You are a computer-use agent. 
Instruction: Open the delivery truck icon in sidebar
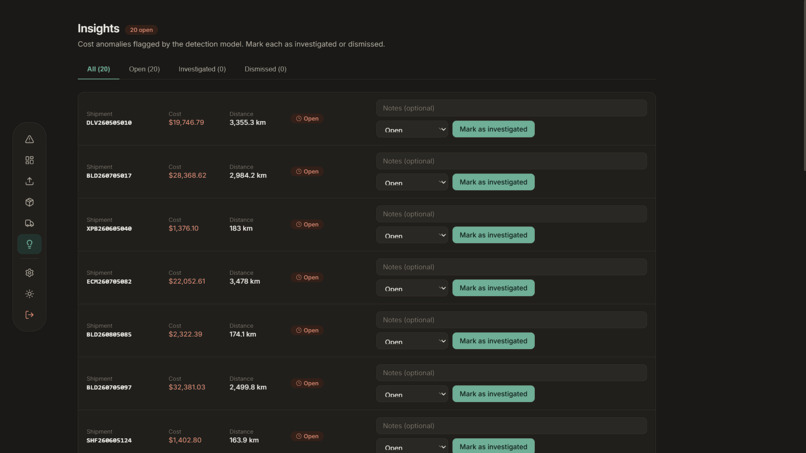tap(29, 224)
